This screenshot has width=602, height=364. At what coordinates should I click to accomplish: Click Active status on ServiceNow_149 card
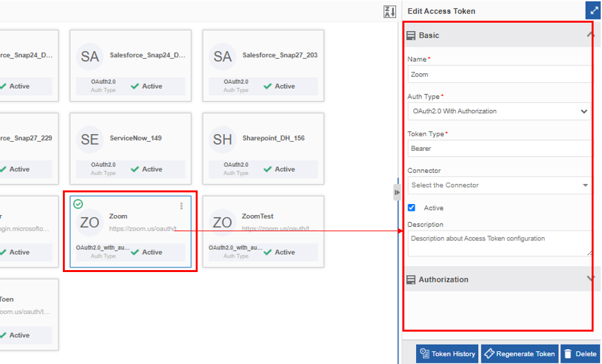tap(146, 169)
